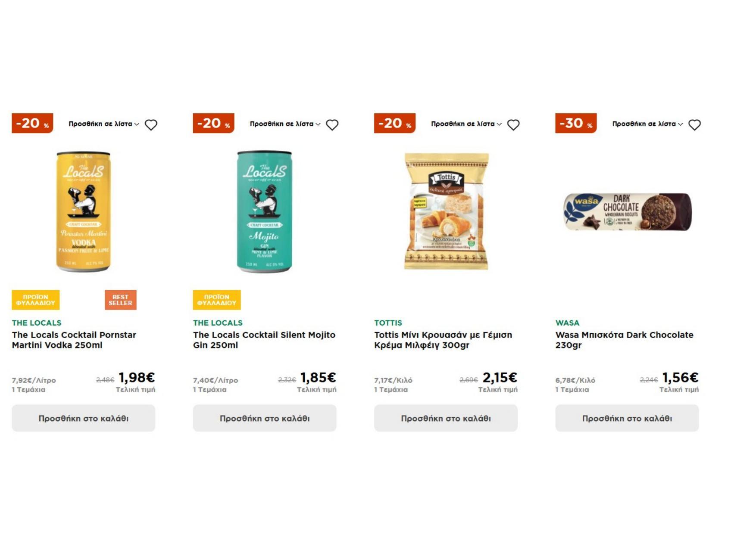The image size is (756, 534).
Task: Expand add-to-list dropdown for Pornstar Martini
Action: (x=104, y=124)
